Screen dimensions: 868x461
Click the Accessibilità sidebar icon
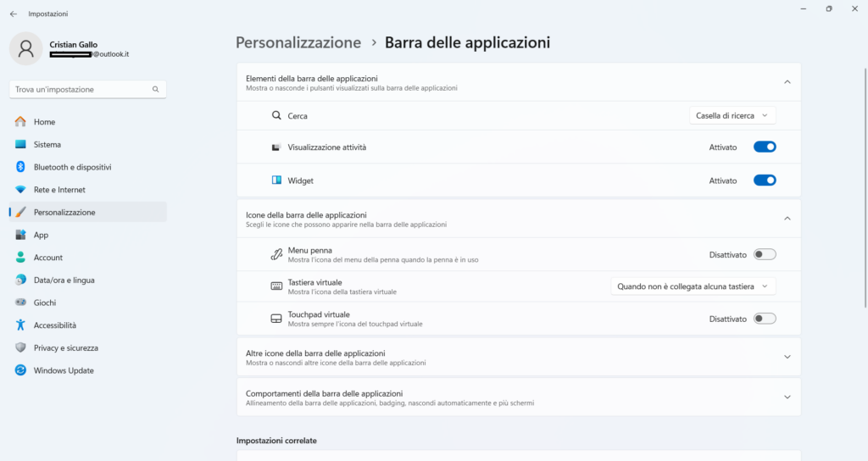coord(20,325)
